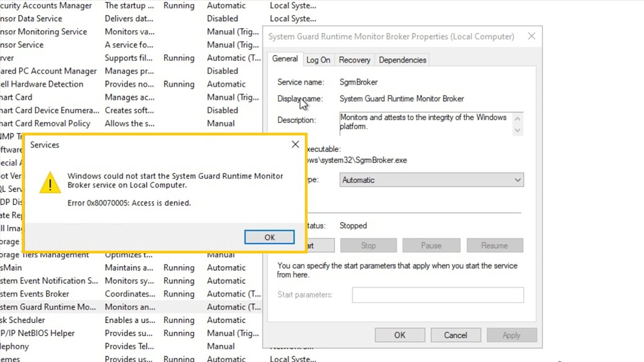Screen dimensions: 644x362
Task: Click OK in the Services error dialog
Action: coord(269,237)
